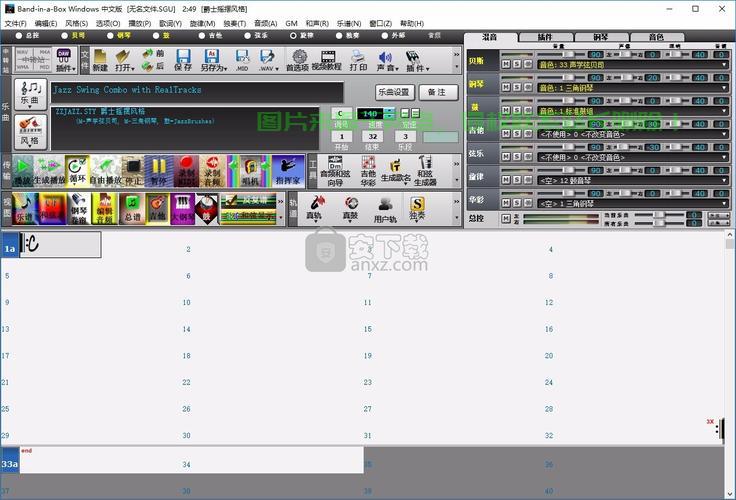Viewport: 736px width, 500px height.
Task: Open the 乐曲 (Song) dropdown button
Action: click(30, 94)
